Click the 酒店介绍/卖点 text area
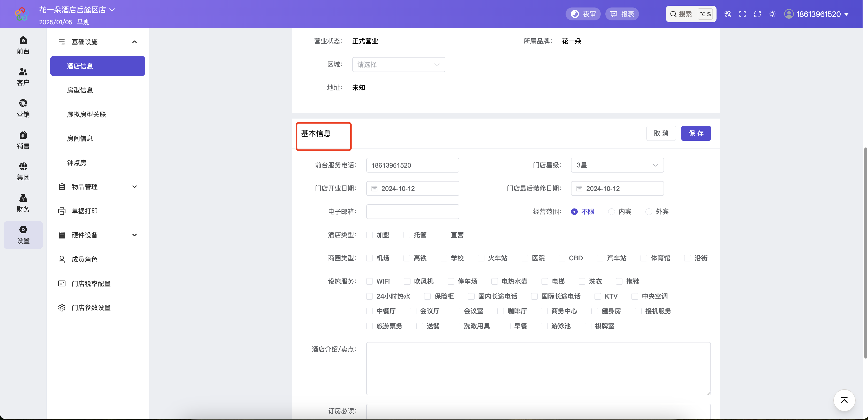The width and height of the screenshot is (868, 420). click(x=538, y=368)
